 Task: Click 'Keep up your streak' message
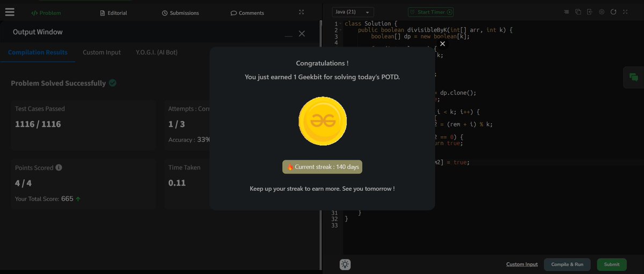click(x=322, y=189)
